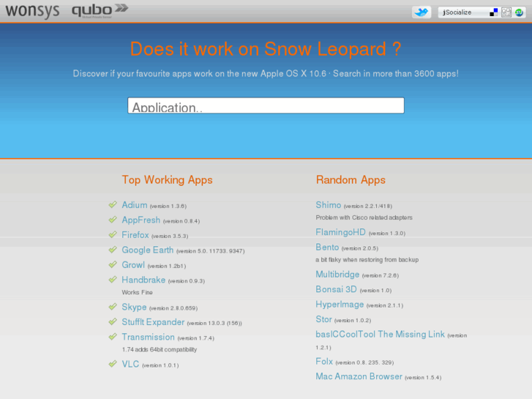Open the Mac Amazon Browser link
Screen dimensions: 532x399
click(359, 376)
